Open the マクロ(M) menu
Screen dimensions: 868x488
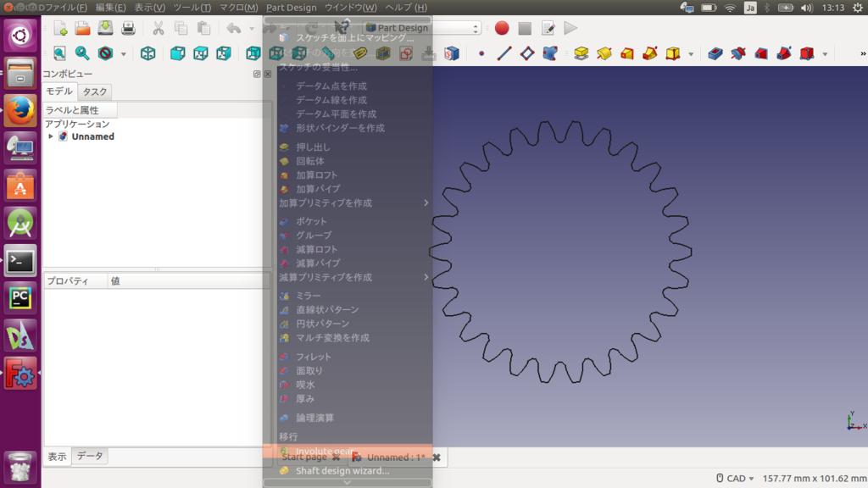point(238,7)
